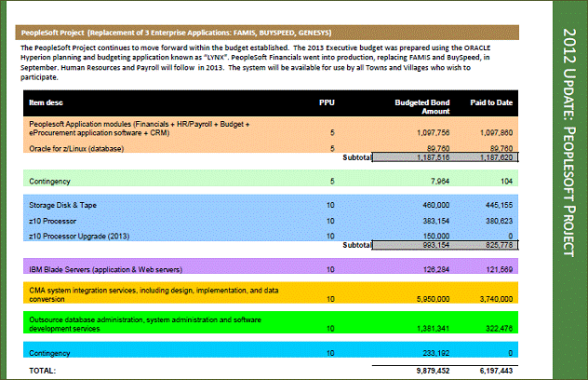Click IBM Blade Servers paid value 121,569
The image size is (588, 380).
(499, 269)
